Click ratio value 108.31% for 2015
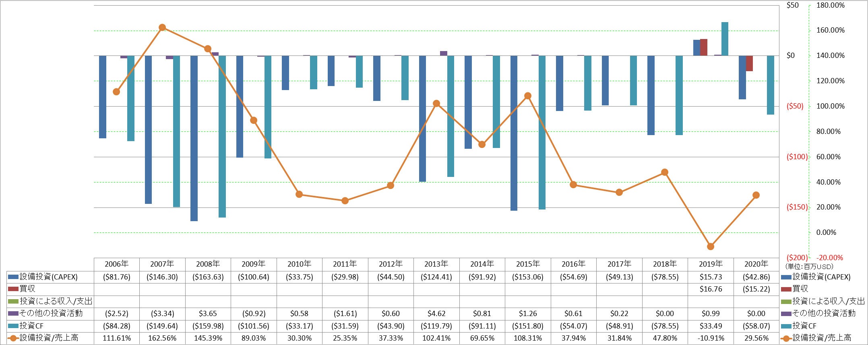The height and width of the screenshot is (345, 868). click(x=528, y=338)
